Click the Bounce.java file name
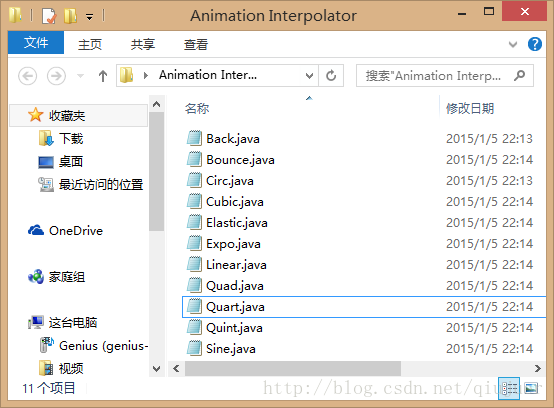Image resolution: width=554 pixels, height=408 pixels. coord(240,160)
